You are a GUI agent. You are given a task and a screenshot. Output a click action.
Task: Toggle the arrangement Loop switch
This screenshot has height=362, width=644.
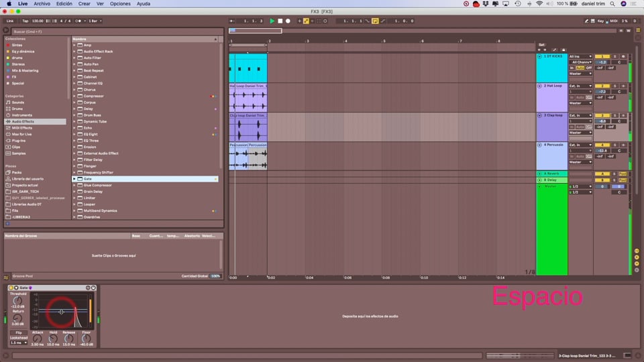[375, 21]
